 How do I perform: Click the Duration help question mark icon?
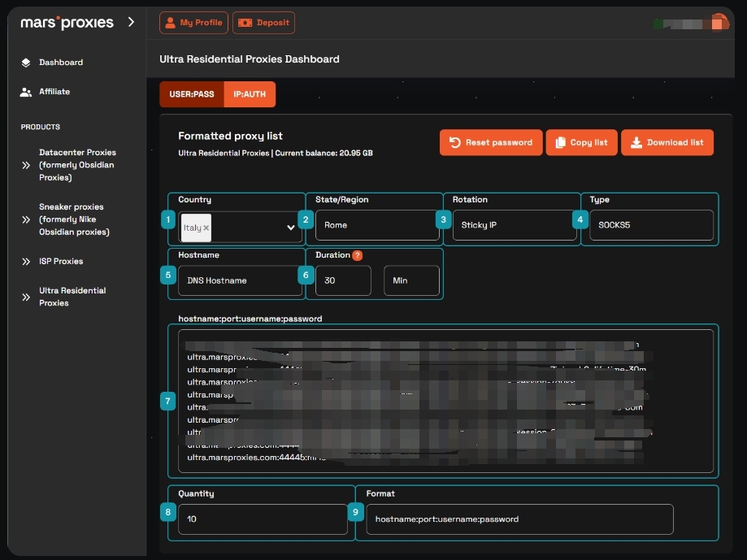(358, 255)
